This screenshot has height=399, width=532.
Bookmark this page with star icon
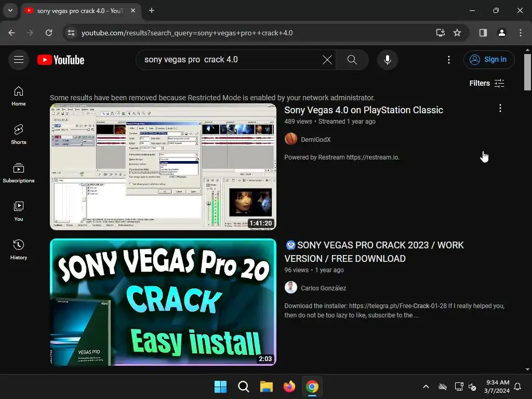(457, 33)
